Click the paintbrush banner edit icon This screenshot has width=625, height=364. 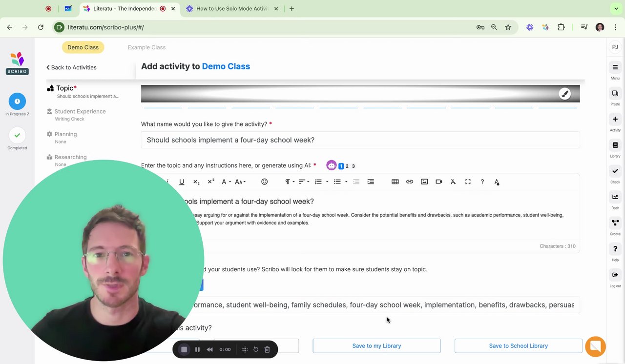564,94
